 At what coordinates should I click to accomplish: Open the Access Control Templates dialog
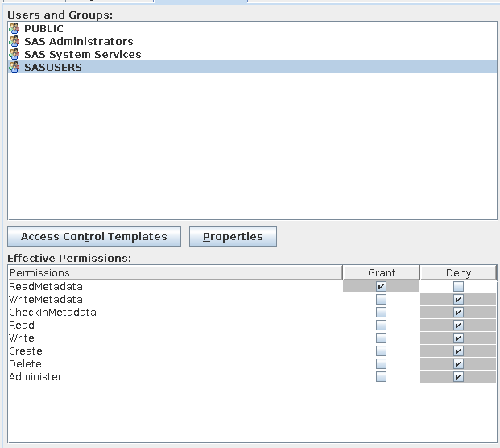pyautogui.click(x=94, y=237)
